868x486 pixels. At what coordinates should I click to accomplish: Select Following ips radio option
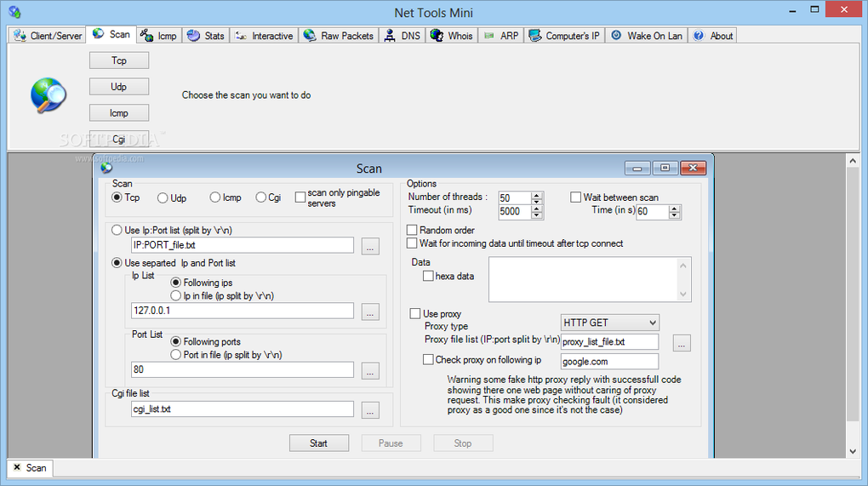175,283
